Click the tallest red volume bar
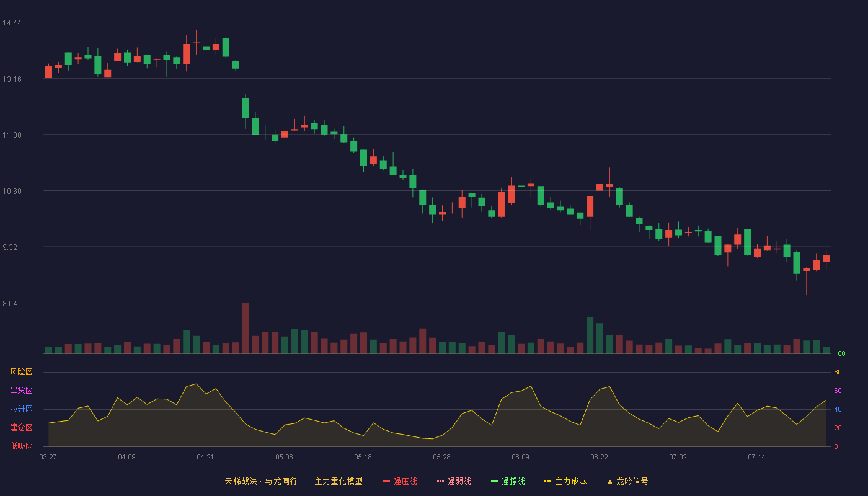 point(246,328)
